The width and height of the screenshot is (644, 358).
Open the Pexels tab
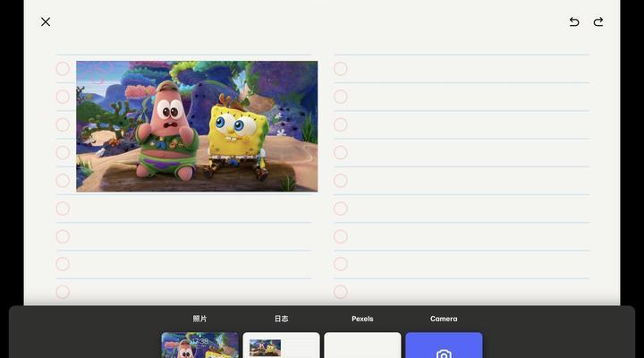362,319
